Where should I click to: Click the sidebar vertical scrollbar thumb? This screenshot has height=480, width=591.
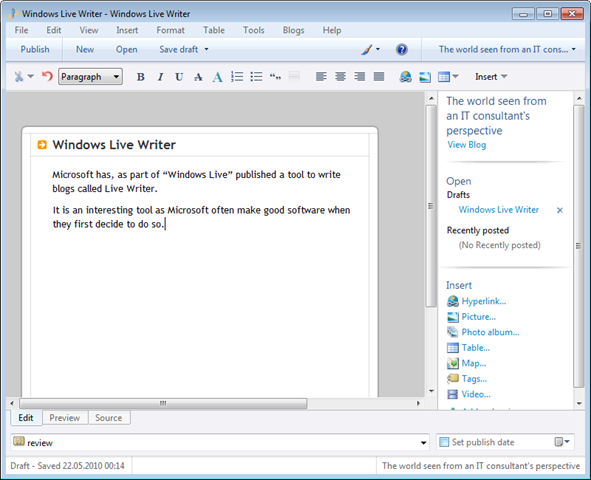(579, 246)
